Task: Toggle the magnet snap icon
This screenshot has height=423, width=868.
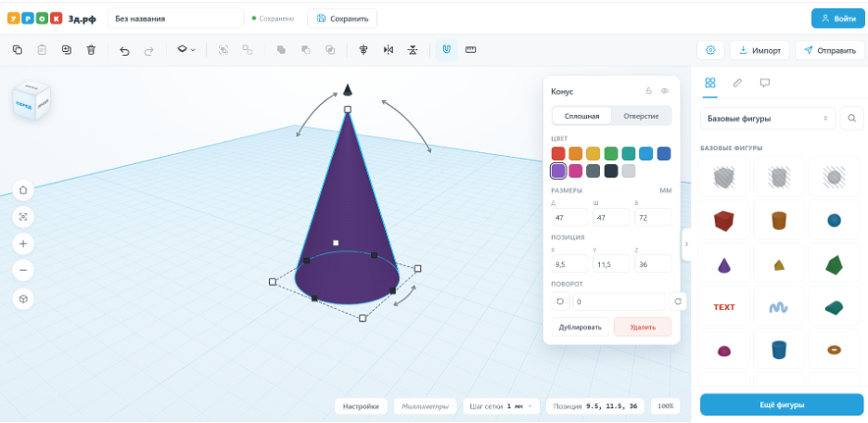Action: tap(446, 50)
